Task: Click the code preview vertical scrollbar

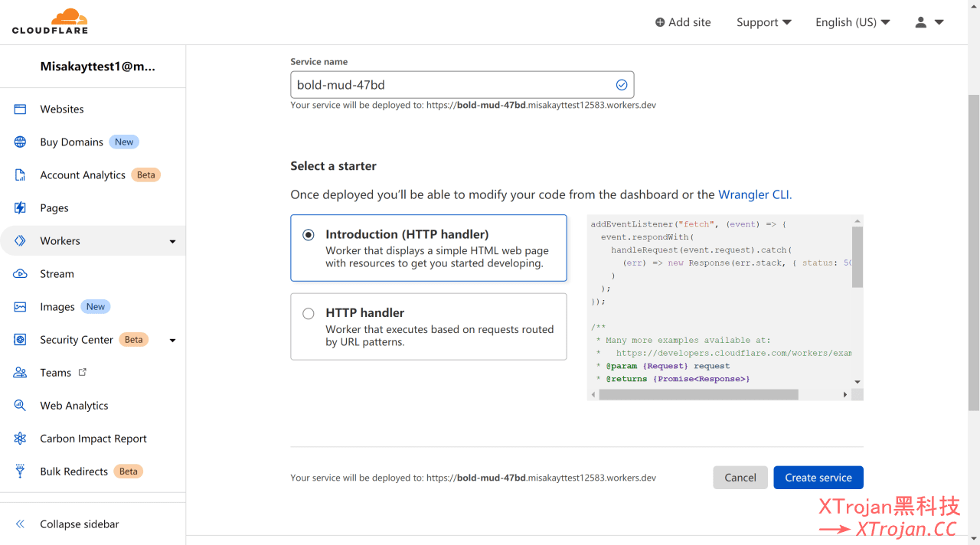Action: [x=857, y=257]
